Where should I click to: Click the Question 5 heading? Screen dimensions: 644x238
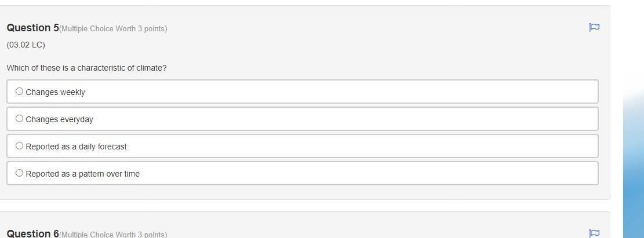pyautogui.click(x=32, y=28)
